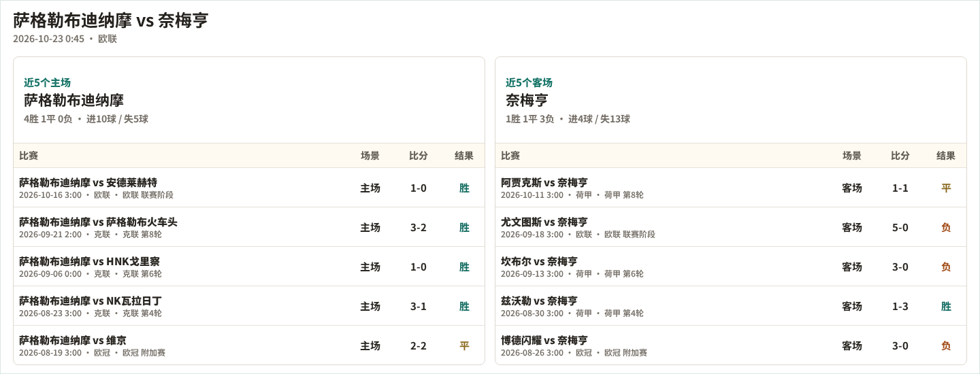The image size is (980, 374).
Task: Click 结果 column header in left table
Action: [x=464, y=156]
